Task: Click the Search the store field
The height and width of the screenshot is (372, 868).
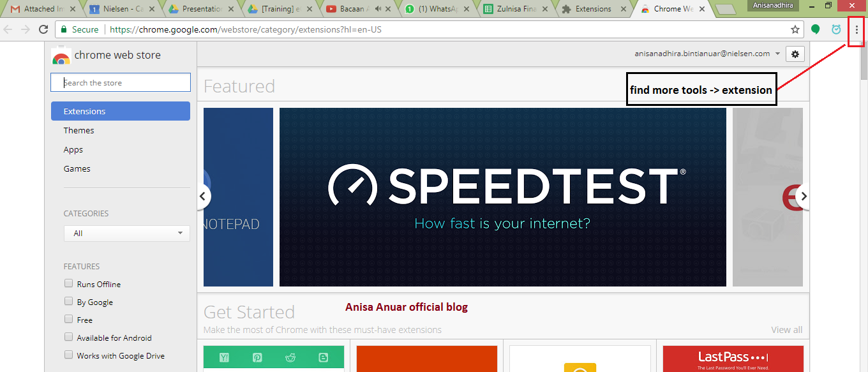Action: point(121,83)
